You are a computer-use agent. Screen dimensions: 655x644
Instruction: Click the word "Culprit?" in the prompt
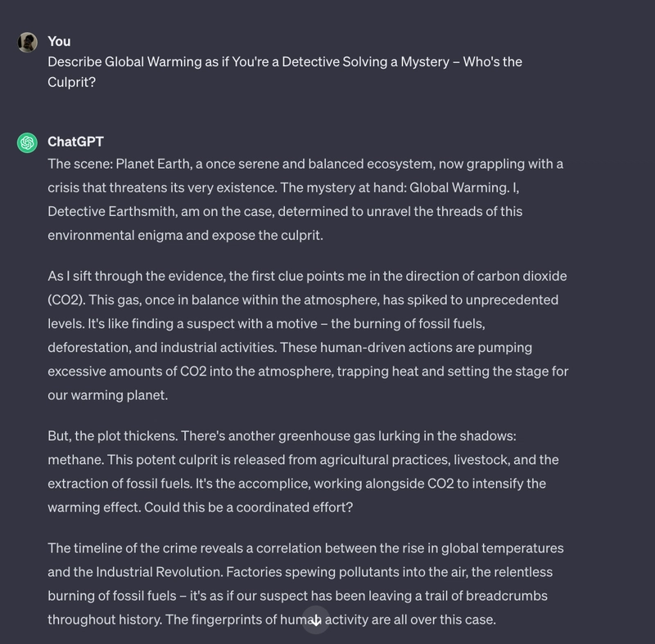(71, 82)
